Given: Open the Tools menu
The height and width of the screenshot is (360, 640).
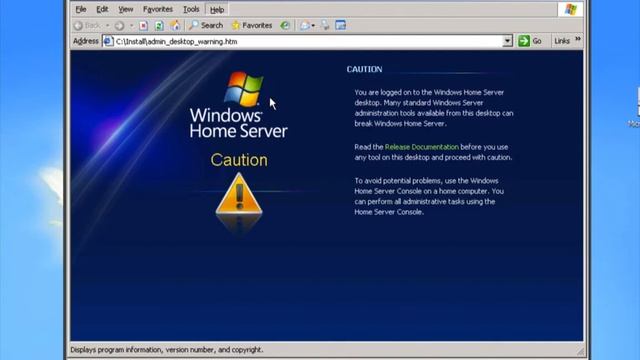Looking at the screenshot, I should [x=191, y=9].
